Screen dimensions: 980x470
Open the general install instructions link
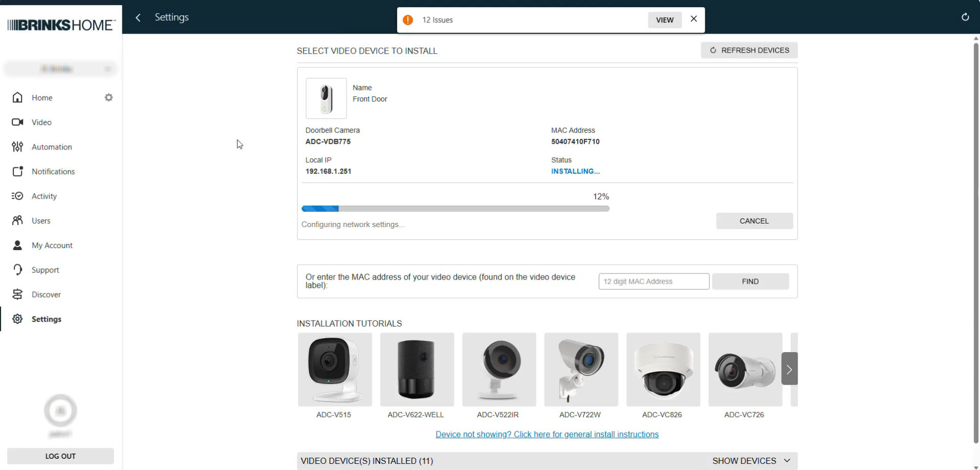click(x=547, y=434)
